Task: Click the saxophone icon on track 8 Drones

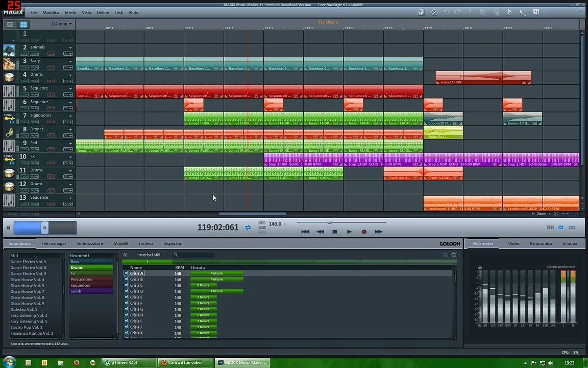Action: 9,132
